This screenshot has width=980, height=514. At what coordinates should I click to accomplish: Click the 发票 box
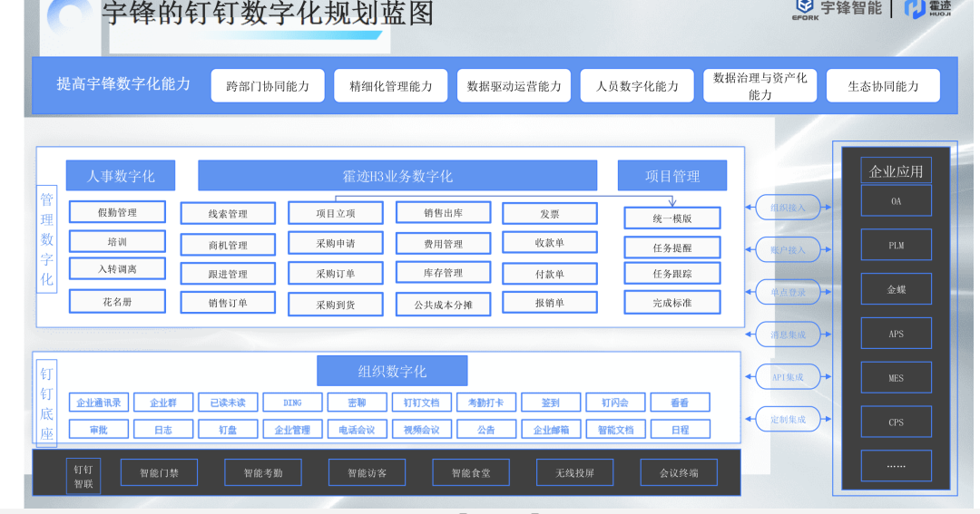tap(550, 214)
